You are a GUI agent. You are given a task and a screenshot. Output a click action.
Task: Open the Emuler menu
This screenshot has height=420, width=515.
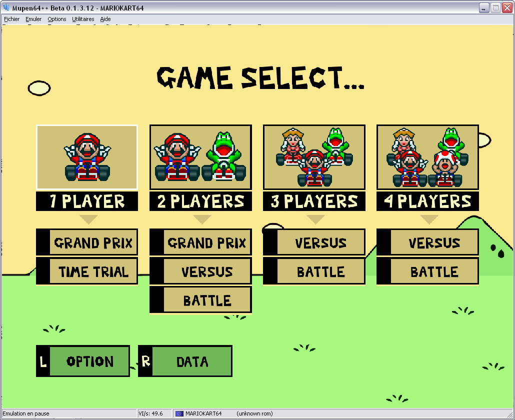tap(33, 19)
